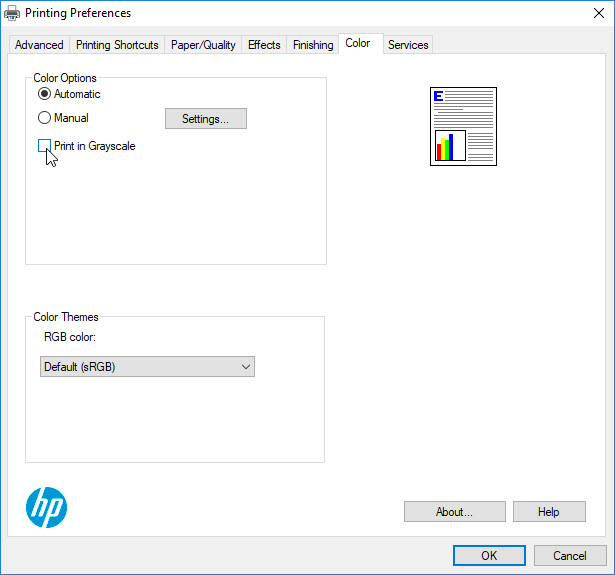Viewport: 615px width, 575px height.
Task: Confirm with the OK button
Action: [x=489, y=556]
